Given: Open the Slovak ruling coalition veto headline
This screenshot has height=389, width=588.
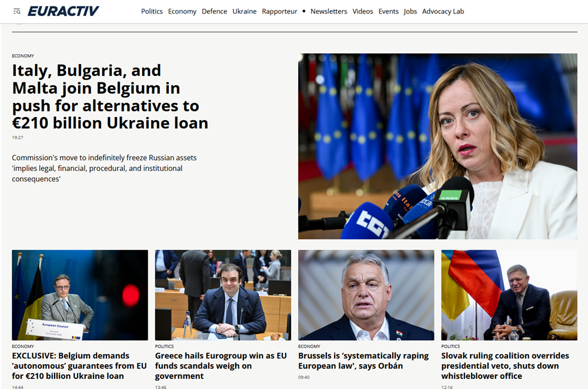Looking at the screenshot, I should (x=505, y=365).
